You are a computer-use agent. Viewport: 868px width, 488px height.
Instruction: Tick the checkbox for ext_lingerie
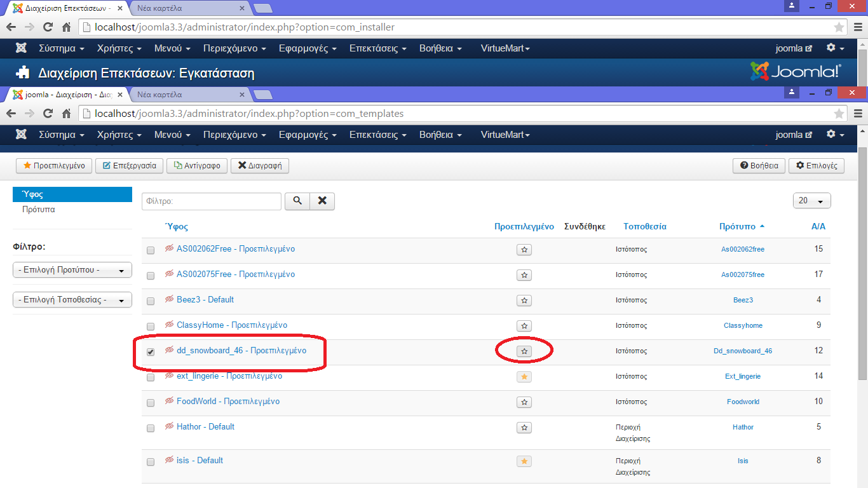[151, 377]
